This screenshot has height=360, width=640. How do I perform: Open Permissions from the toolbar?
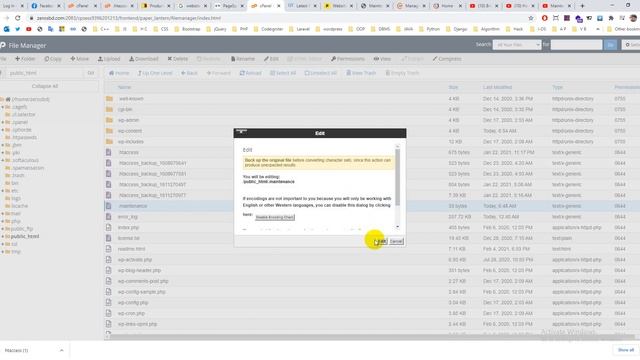coord(348,59)
